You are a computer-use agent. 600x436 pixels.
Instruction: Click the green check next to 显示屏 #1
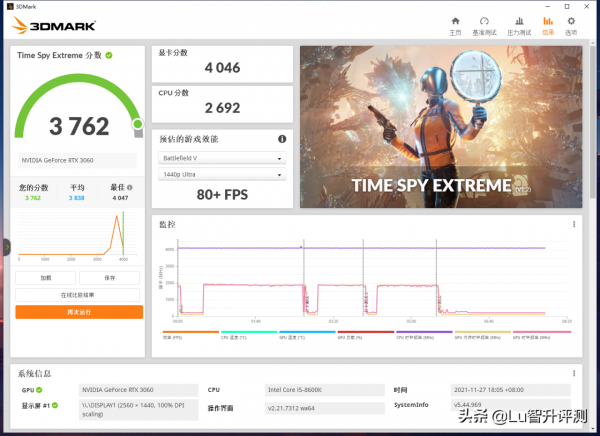(55, 405)
